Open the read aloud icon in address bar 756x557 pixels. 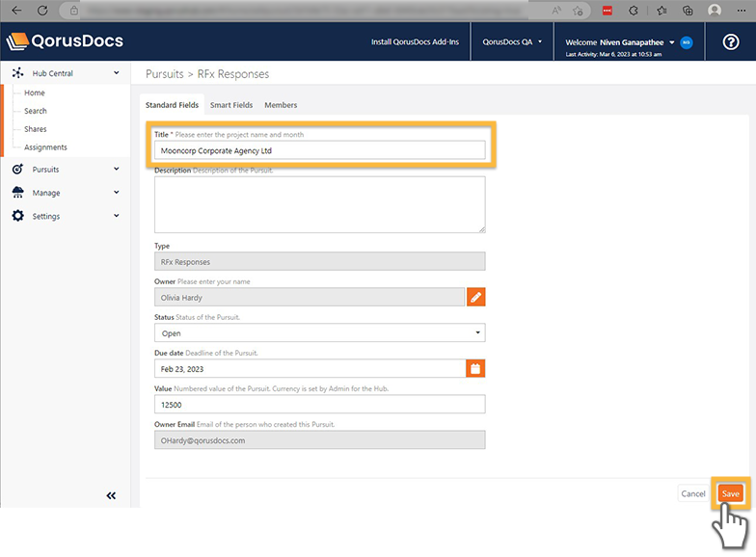(556, 10)
